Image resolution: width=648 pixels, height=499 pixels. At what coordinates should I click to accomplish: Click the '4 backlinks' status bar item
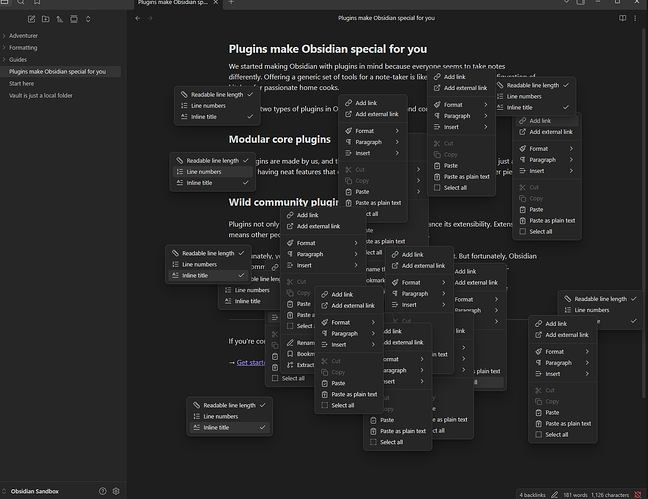533,494
